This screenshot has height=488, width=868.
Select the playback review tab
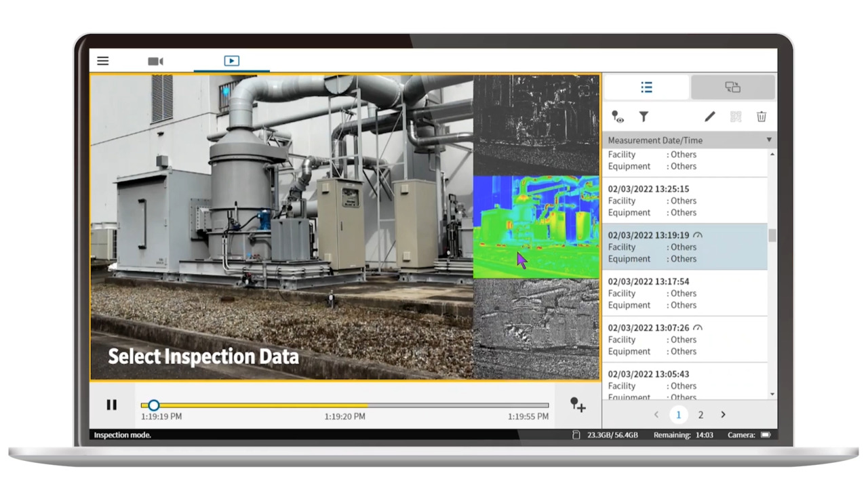click(231, 61)
